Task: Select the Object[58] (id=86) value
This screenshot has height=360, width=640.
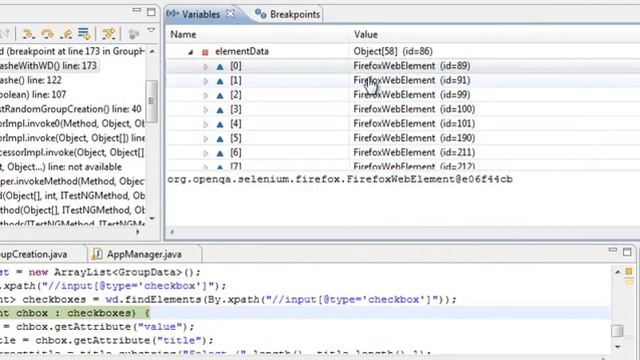Action: [x=393, y=51]
